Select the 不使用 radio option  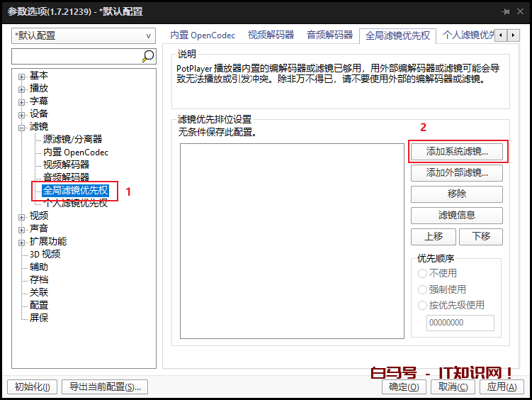423,273
